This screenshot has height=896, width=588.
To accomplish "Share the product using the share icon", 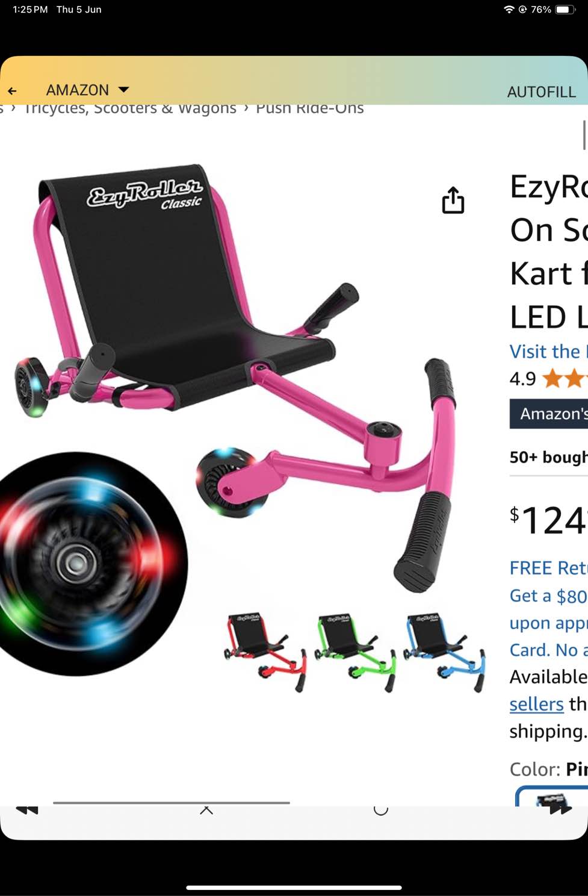I will [x=453, y=200].
